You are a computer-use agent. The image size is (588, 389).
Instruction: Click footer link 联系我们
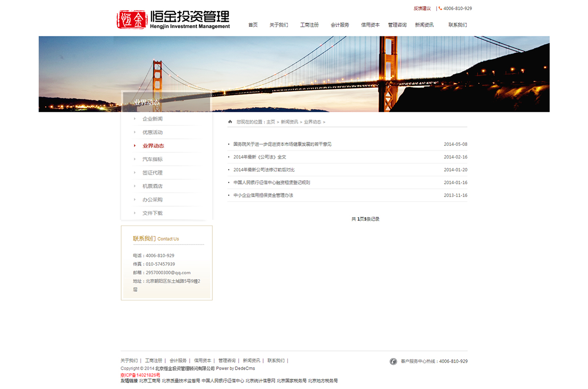(276, 361)
